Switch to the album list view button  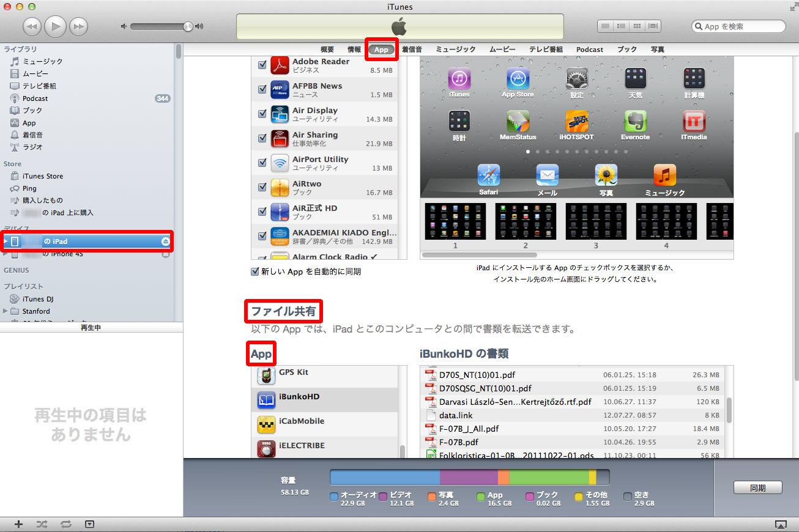tap(622, 26)
